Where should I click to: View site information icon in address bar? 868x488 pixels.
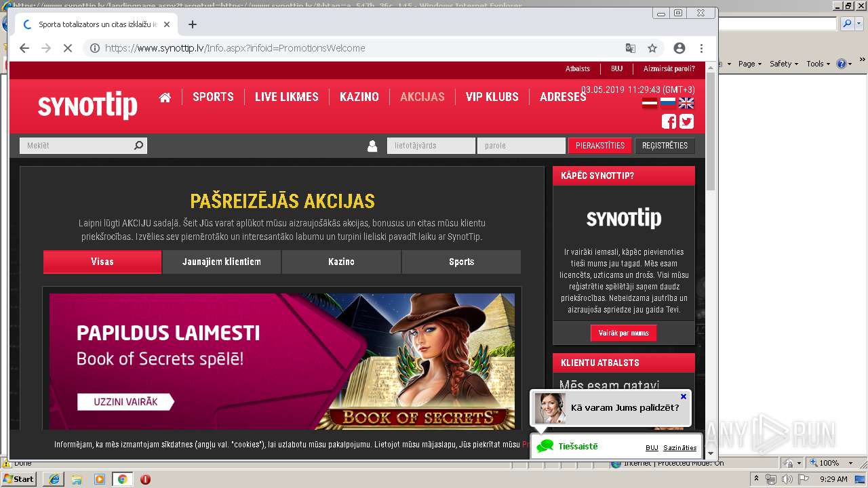click(95, 48)
